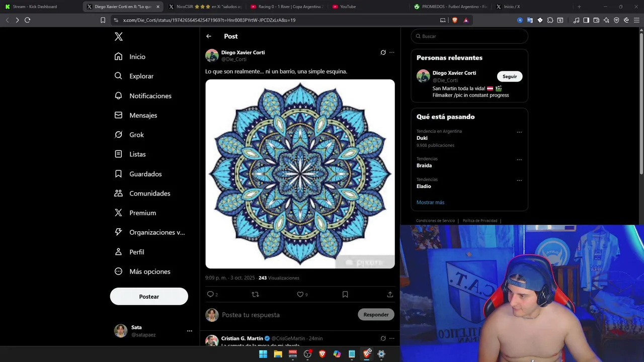Click the share icon under the post
Screen dimensions: 644x362
(x=390, y=295)
